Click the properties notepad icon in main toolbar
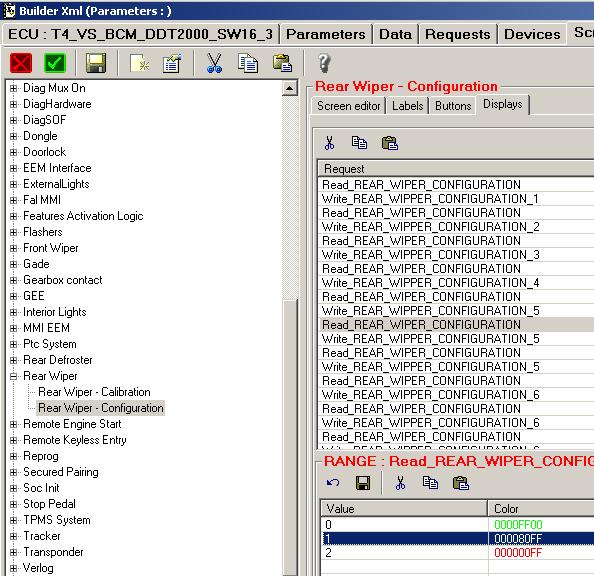Viewport: 594px width, 576px height. (x=172, y=63)
